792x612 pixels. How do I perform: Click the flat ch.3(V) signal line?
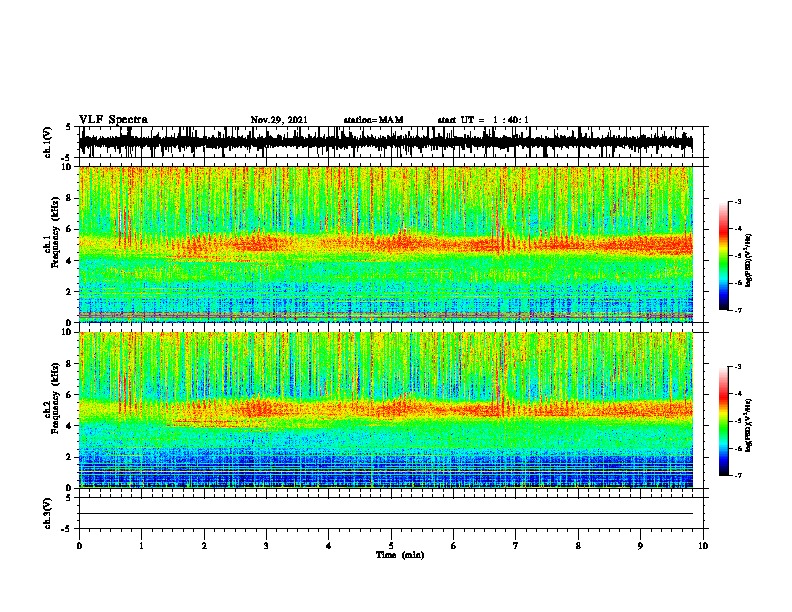pyautogui.click(x=386, y=514)
